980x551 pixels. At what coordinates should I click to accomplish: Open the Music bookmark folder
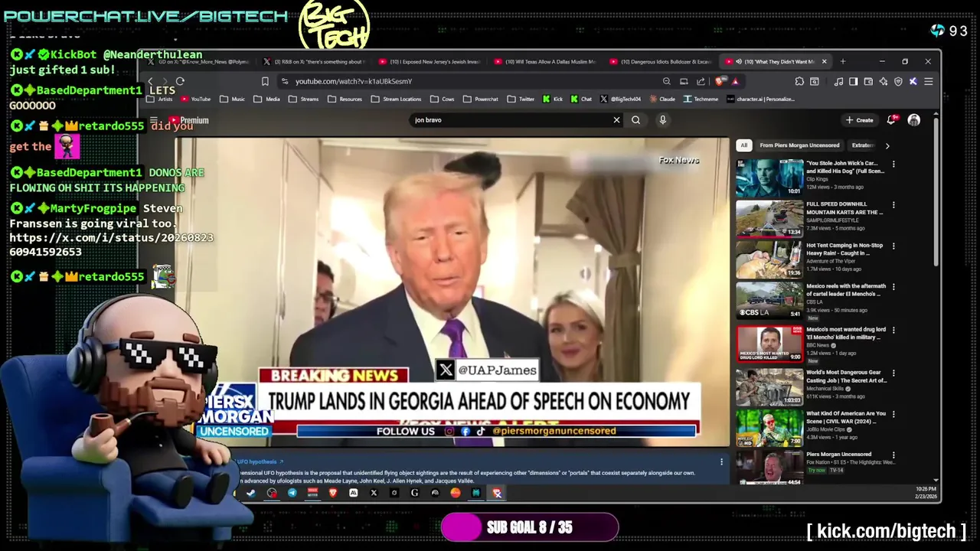[x=232, y=99]
